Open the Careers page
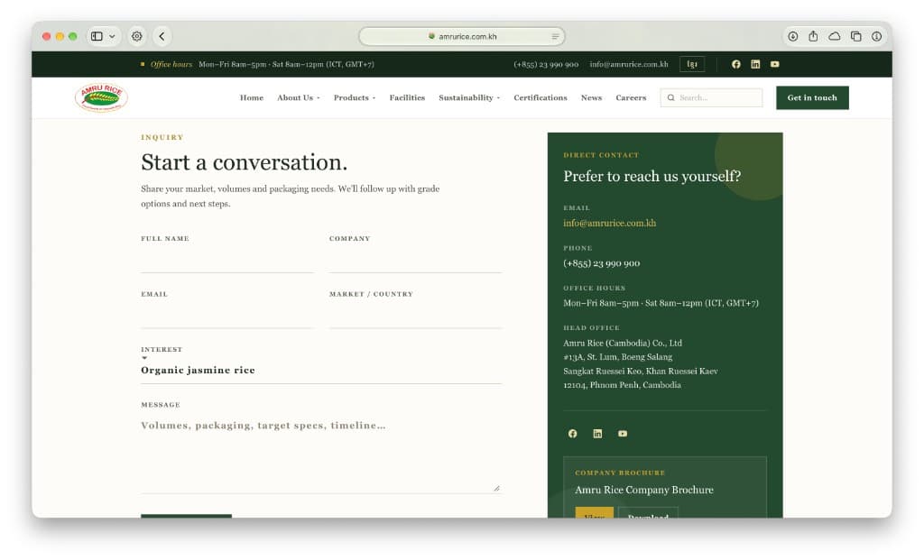Screen dimensions: 924x560 click(631, 97)
